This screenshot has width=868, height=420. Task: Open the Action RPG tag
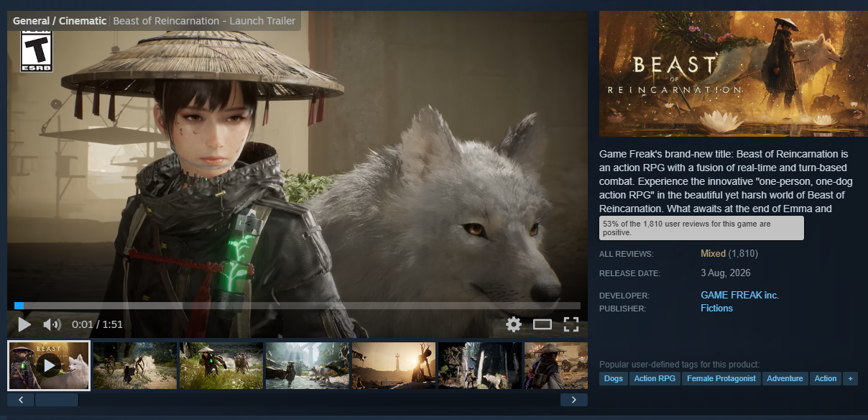(x=655, y=378)
